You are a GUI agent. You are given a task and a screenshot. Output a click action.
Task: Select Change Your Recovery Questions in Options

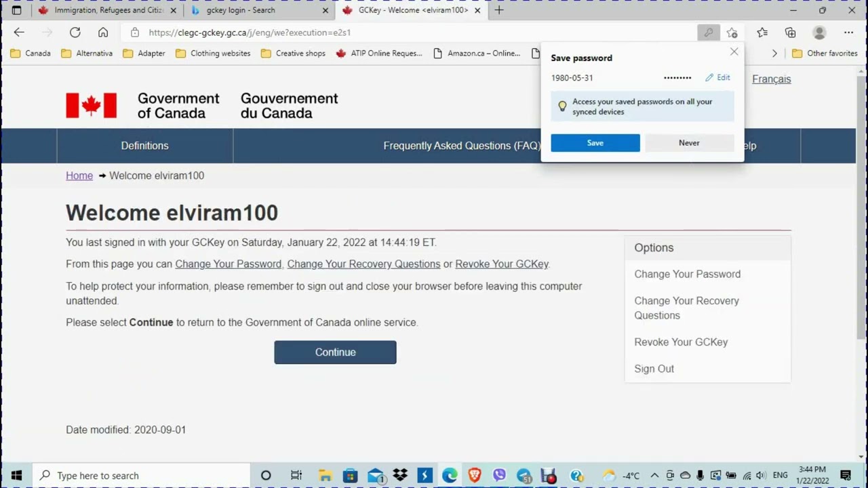coord(686,308)
